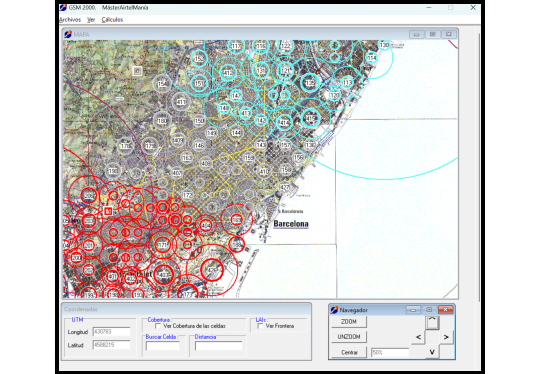The height and width of the screenshot is (374, 540).
Task: Pan map up with the up arrow
Action: click(x=432, y=323)
